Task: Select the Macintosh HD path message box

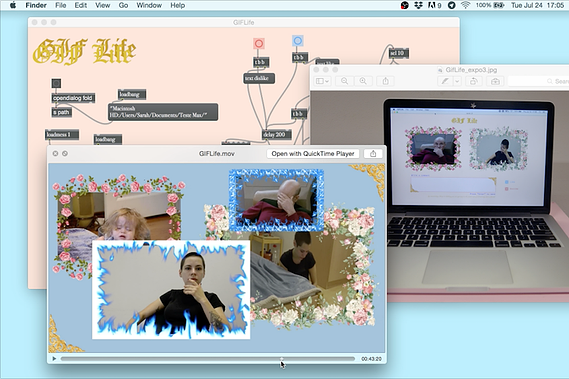Action: (163, 112)
